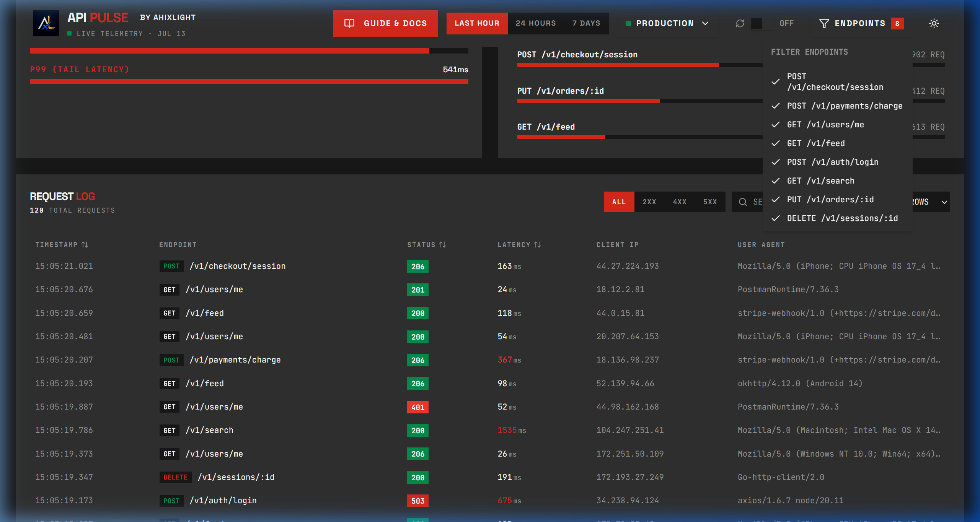This screenshot has width=980, height=522.
Task: Click the 201 status badge for /v1/users/me
Action: [x=417, y=290]
